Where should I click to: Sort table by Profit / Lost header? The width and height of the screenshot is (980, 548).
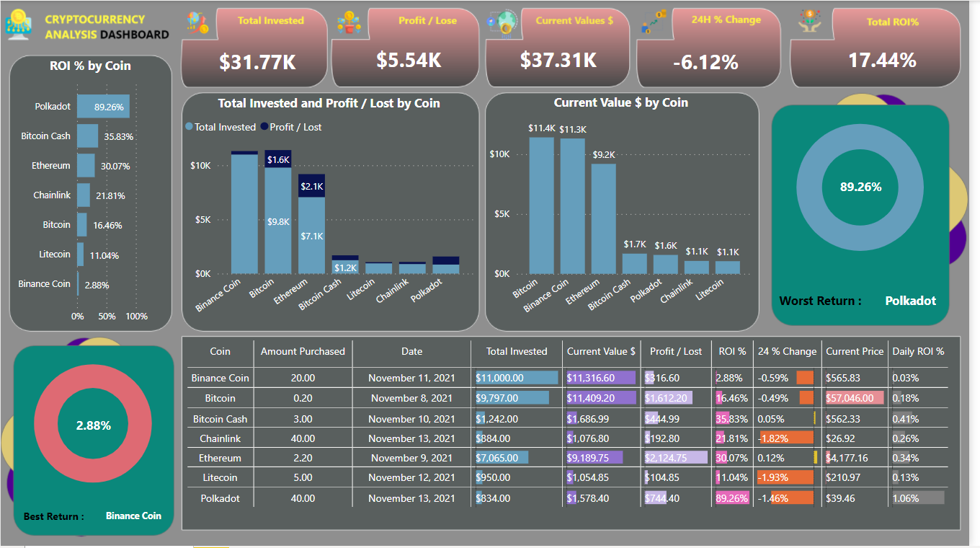click(x=676, y=351)
